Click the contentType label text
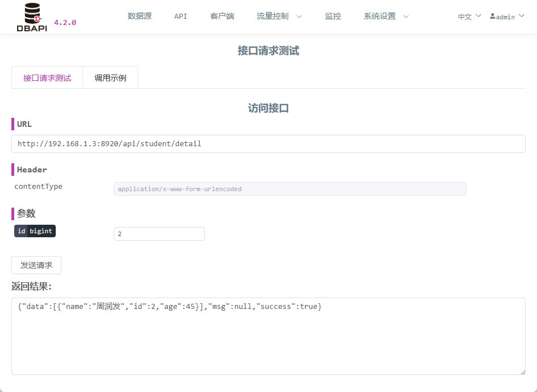 (38, 187)
